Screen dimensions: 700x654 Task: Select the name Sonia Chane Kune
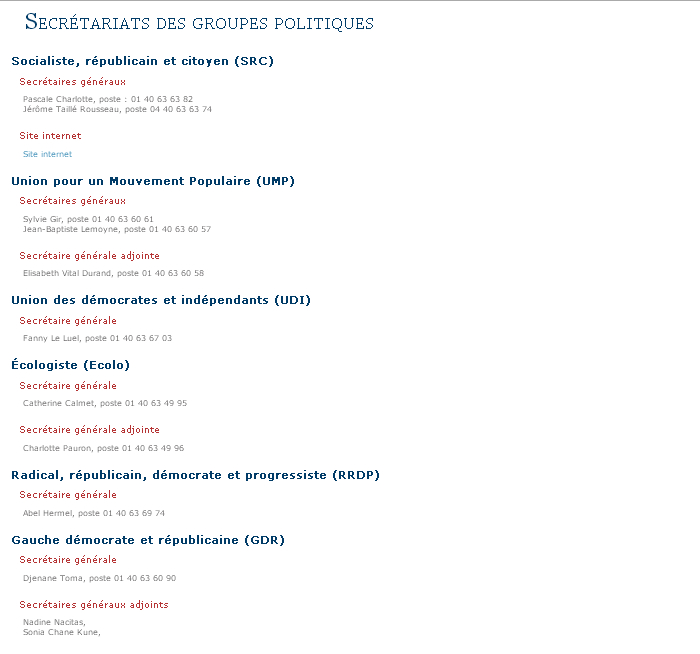61,632
